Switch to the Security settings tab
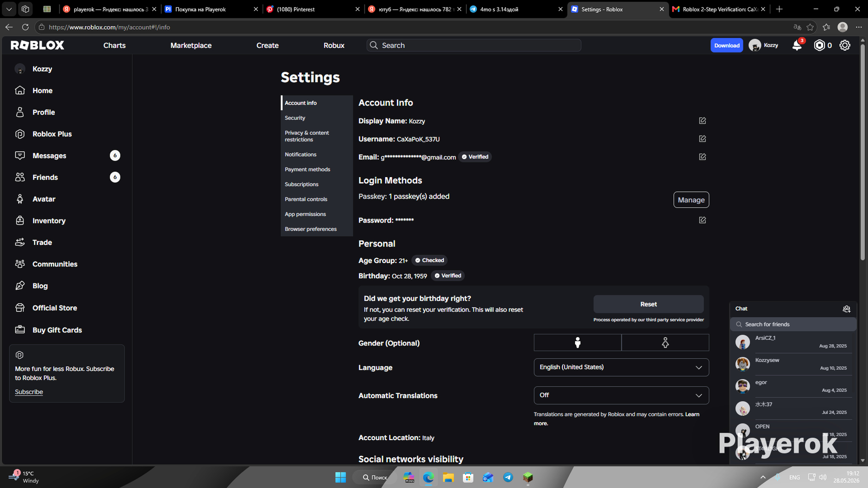The height and width of the screenshot is (488, 868). coord(317,118)
